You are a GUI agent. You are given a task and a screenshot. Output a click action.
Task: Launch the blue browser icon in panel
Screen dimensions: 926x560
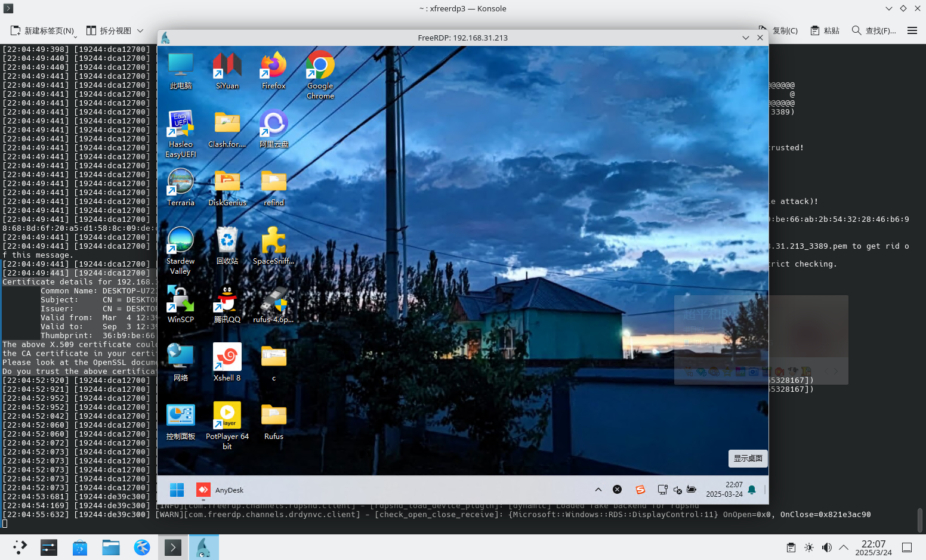point(142,547)
